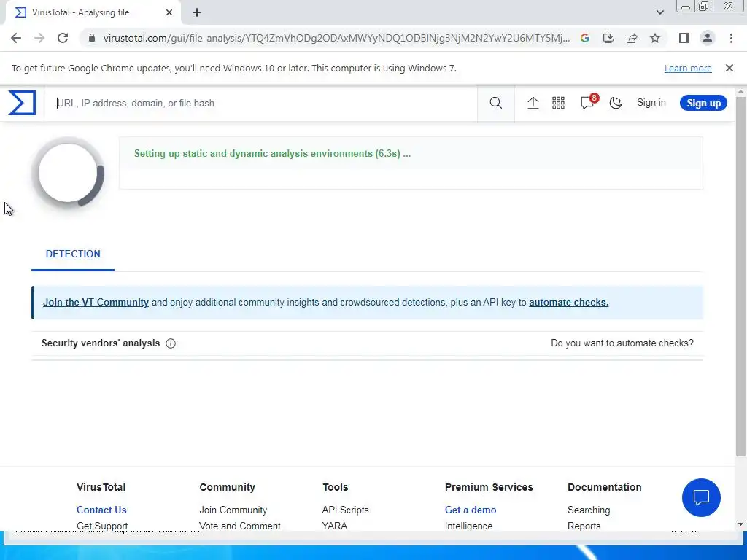Click the scrollbar down arrow
This screenshot has height=560, width=747.
point(740,525)
